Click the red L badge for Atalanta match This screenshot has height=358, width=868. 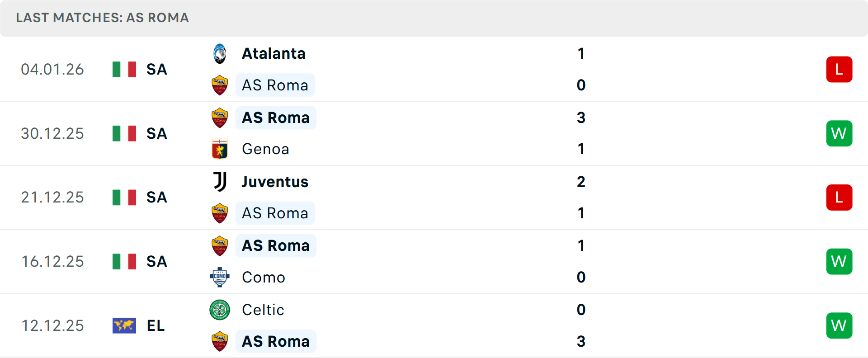click(839, 70)
